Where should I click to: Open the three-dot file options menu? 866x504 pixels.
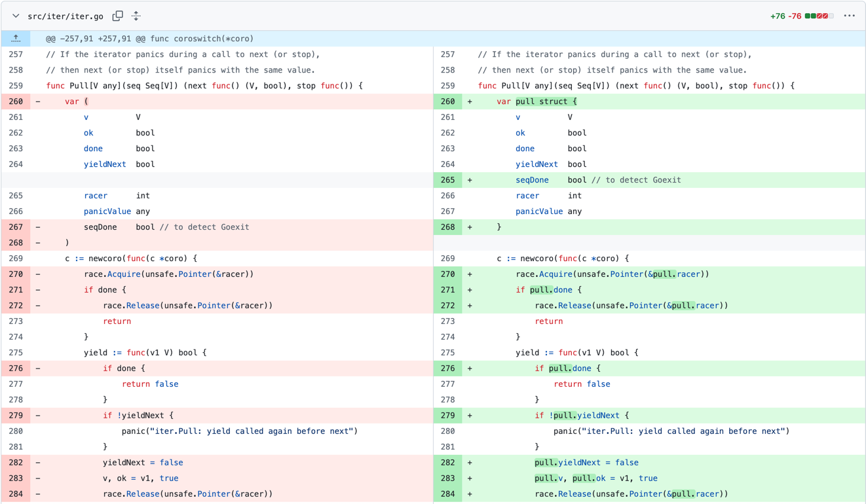849,16
